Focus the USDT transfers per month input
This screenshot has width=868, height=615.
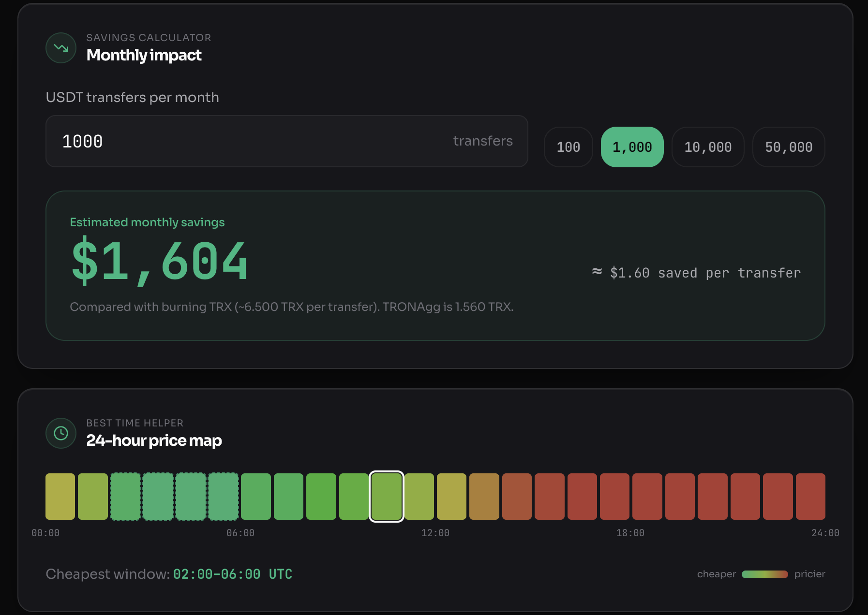tap(287, 141)
